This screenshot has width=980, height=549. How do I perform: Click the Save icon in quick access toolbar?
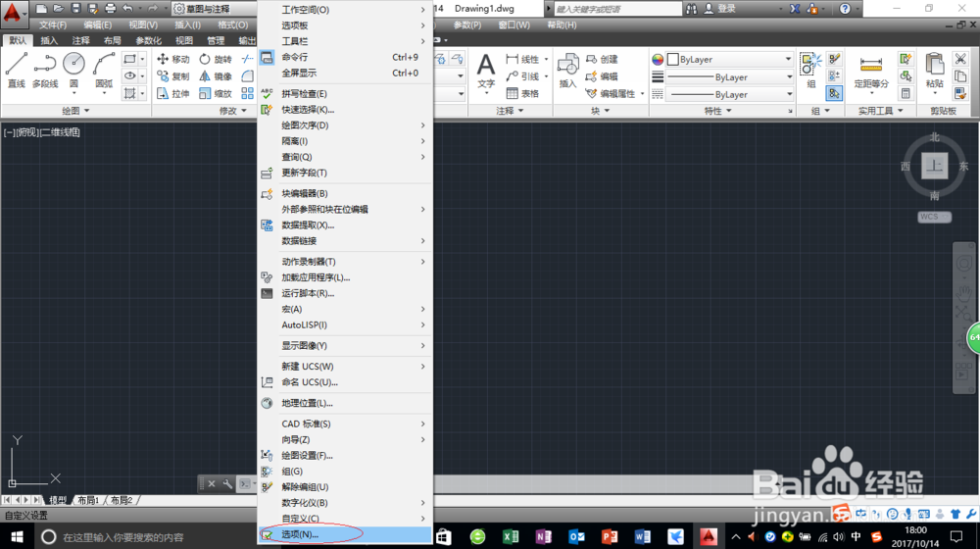point(75,9)
